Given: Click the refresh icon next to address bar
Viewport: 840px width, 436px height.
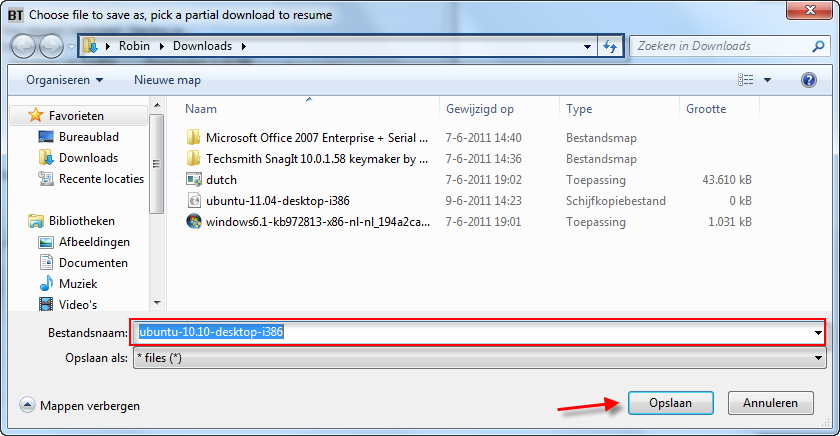Looking at the screenshot, I should click(x=610, y=47).
